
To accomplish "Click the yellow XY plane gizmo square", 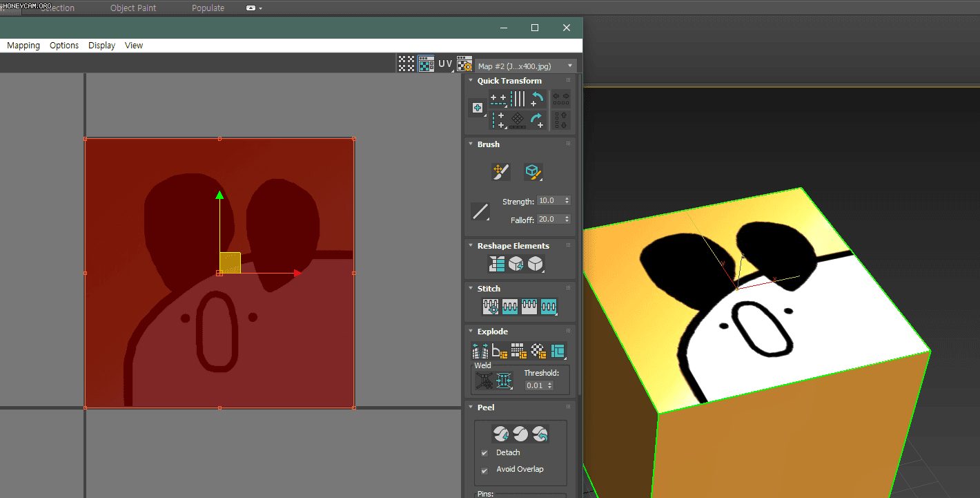I will click(230, 262).
